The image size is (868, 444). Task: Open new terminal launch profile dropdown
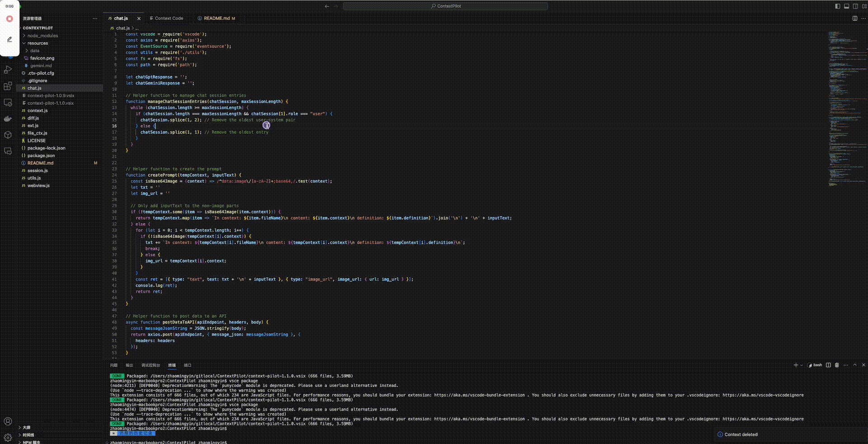[x=802, y=365]
